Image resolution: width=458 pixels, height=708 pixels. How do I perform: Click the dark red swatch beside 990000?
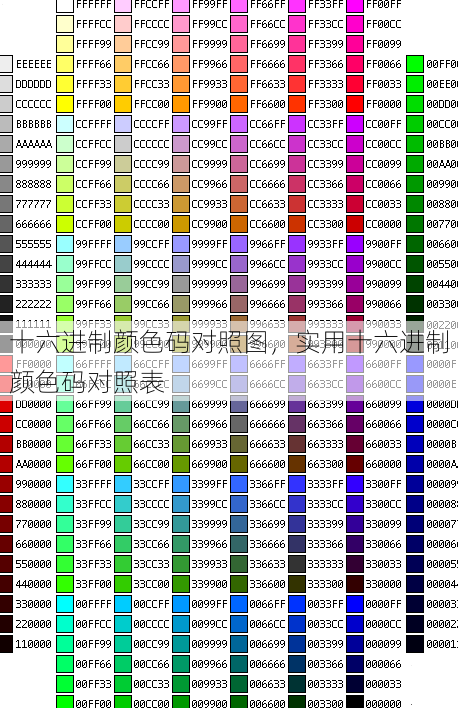tap(6, 484)
